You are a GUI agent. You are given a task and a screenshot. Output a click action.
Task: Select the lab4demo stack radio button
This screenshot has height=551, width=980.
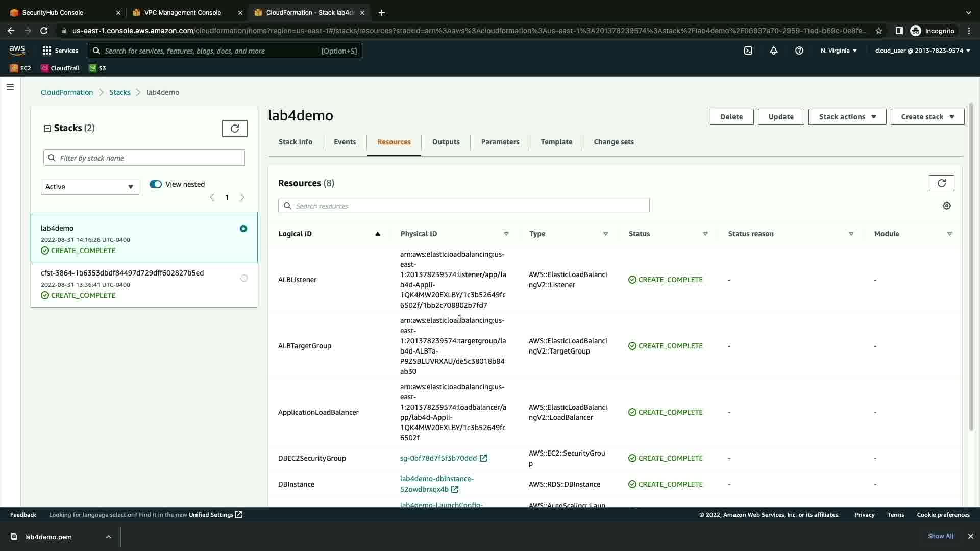[x=243, y=229]
